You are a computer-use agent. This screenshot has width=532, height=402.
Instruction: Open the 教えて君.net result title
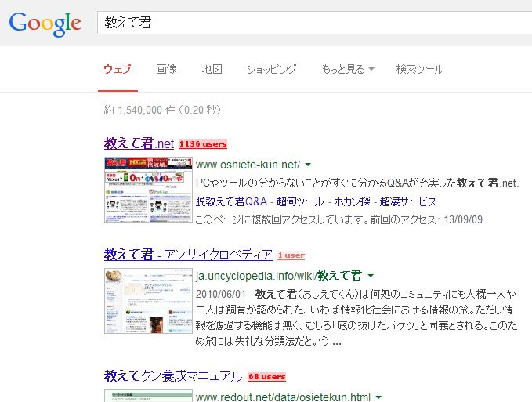tap(139, 143)
